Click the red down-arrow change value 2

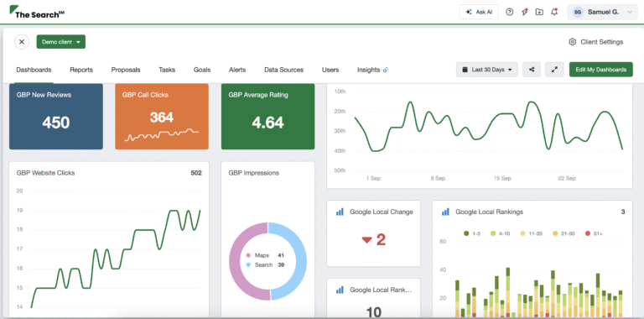coord(374,239)
